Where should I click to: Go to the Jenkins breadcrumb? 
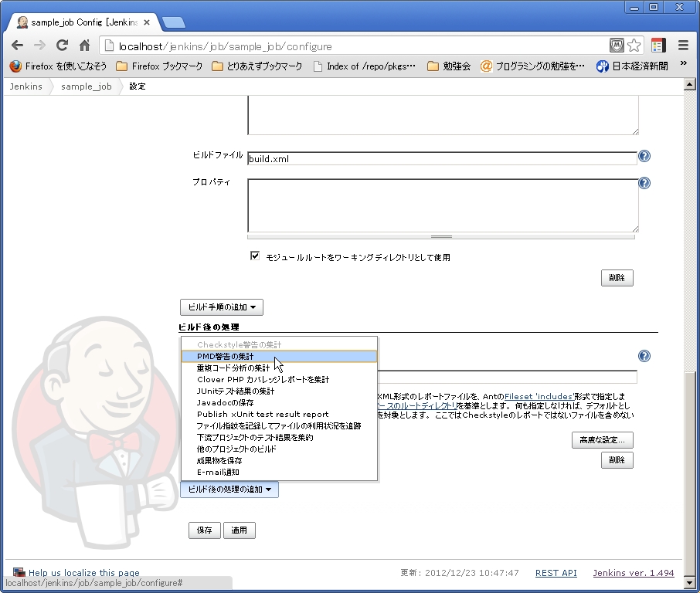pos(26,86)
